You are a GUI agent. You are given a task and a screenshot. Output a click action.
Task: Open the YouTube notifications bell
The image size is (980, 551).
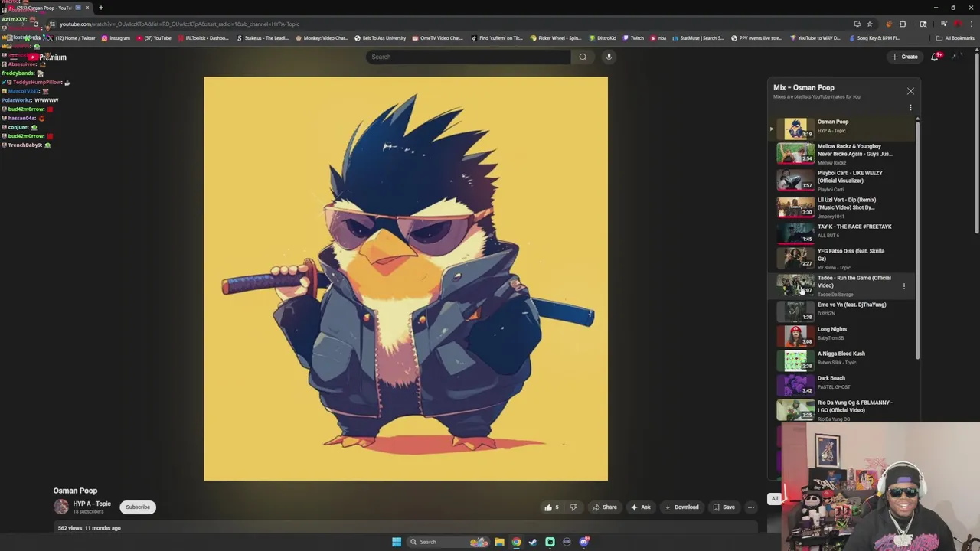935,57
